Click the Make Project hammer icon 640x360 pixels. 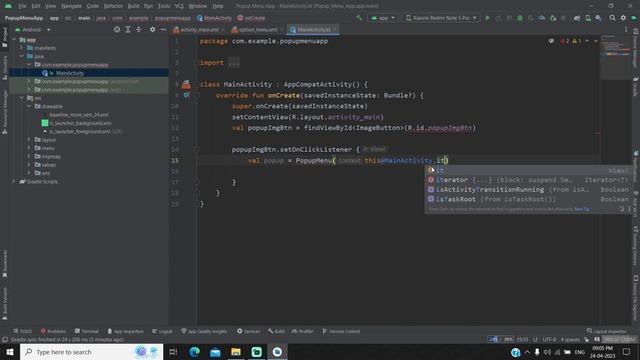coord(359,18)
